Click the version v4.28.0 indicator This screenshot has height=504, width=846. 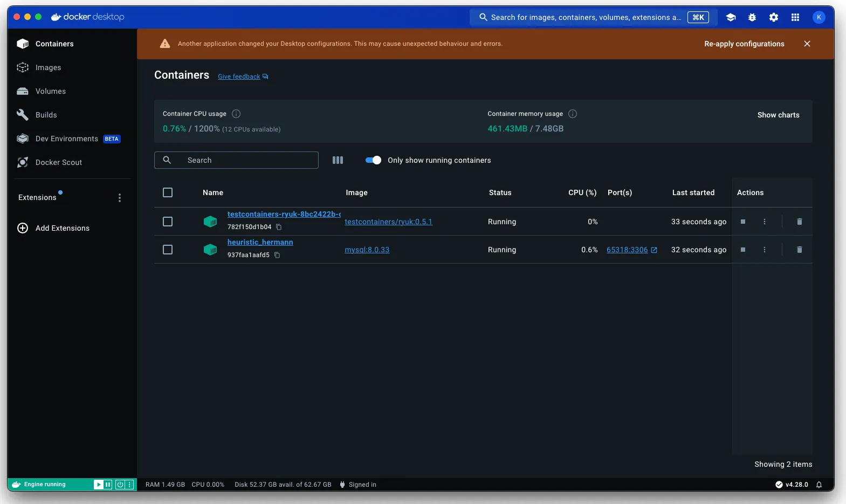click(792, 485)
